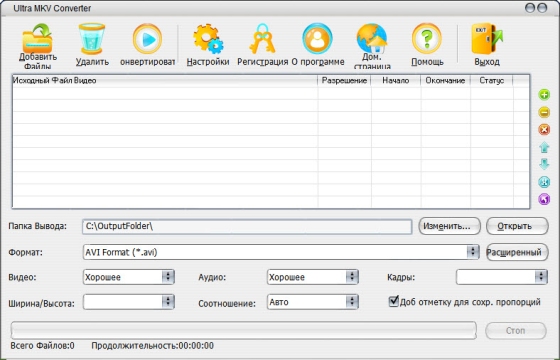Click the Папка Вывода path field
The height and width of the screenshot is (360, 560).
[x=247, y=226]
